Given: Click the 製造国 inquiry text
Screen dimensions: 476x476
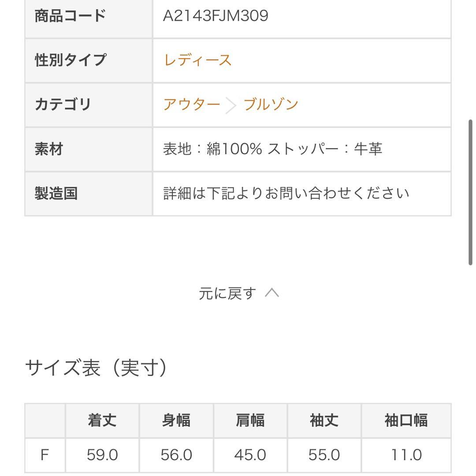Looking at the screenshot, I should point(286,193).
